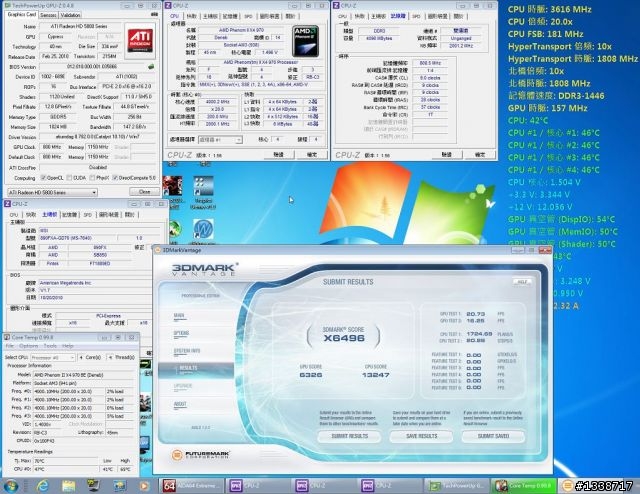The height and width of the screenshot is (494, 640).
Task: Click validate button in memory CPU-Z window
Action: click(447, 155)
